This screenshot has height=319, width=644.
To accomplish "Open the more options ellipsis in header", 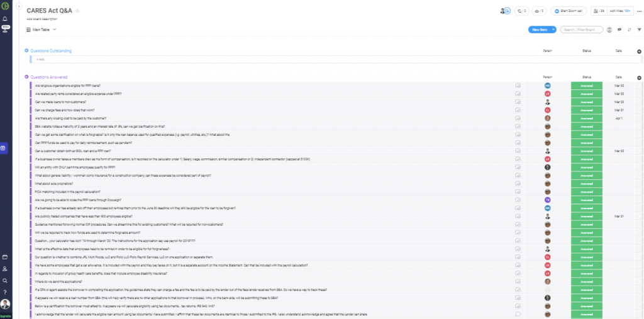I will (x=640, y=11).
